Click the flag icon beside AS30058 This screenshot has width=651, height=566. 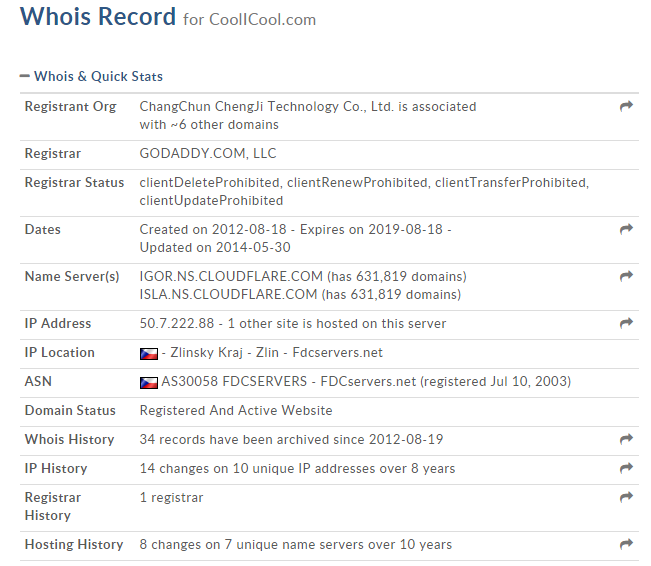point(149,382)
